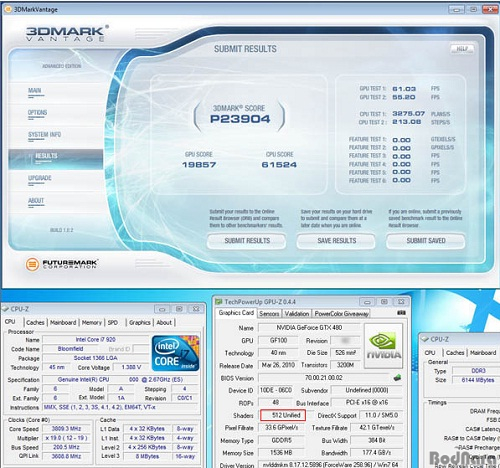This screenshot has width=500, height=468.
Task: Select Graphics Card tab in GPU-Z
Action: (x=236, y=313)
